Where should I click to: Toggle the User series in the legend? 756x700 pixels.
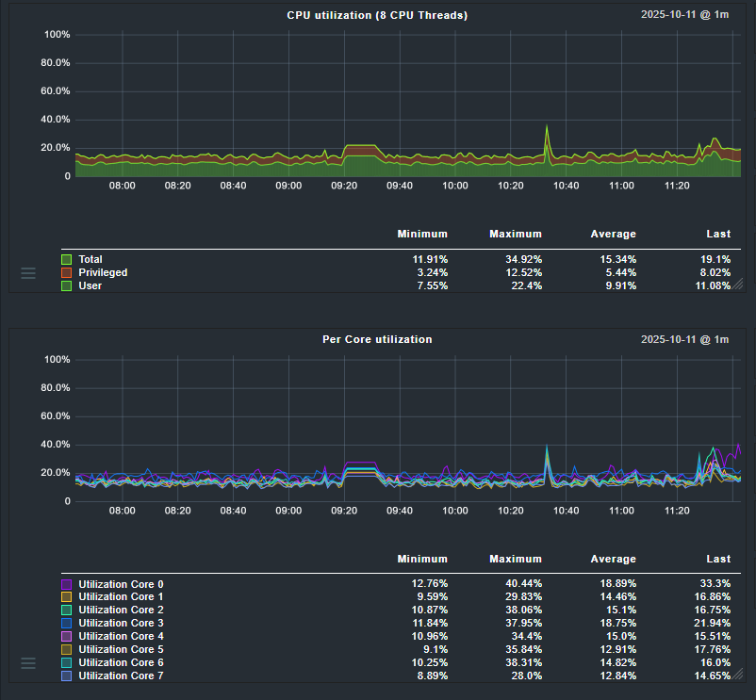tap(90, 285)
